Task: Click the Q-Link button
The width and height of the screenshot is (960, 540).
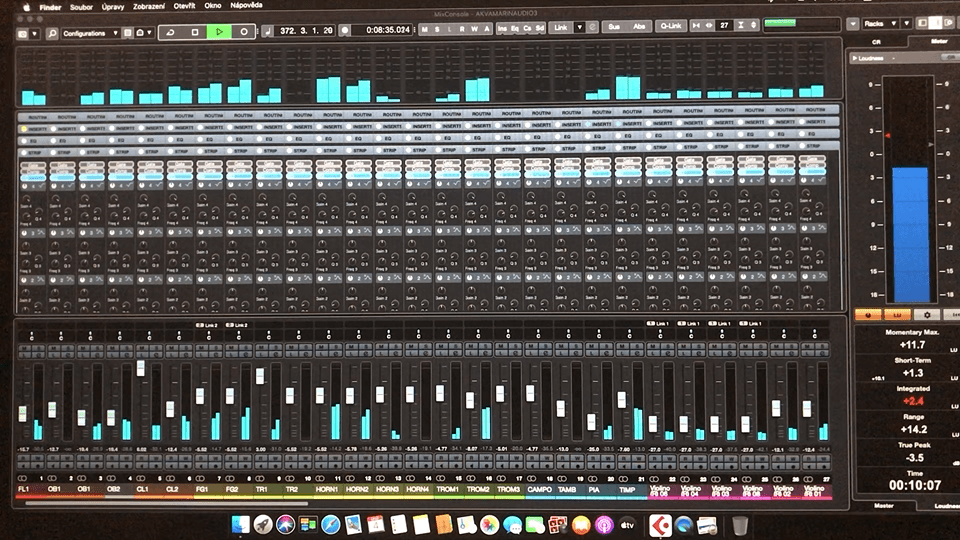Action: (668, 27)
